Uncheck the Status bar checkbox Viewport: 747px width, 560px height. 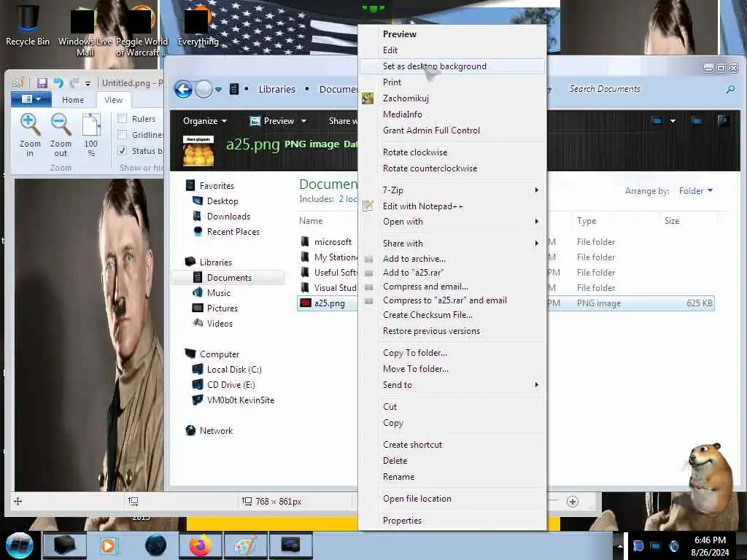click(x=123, y=150)
